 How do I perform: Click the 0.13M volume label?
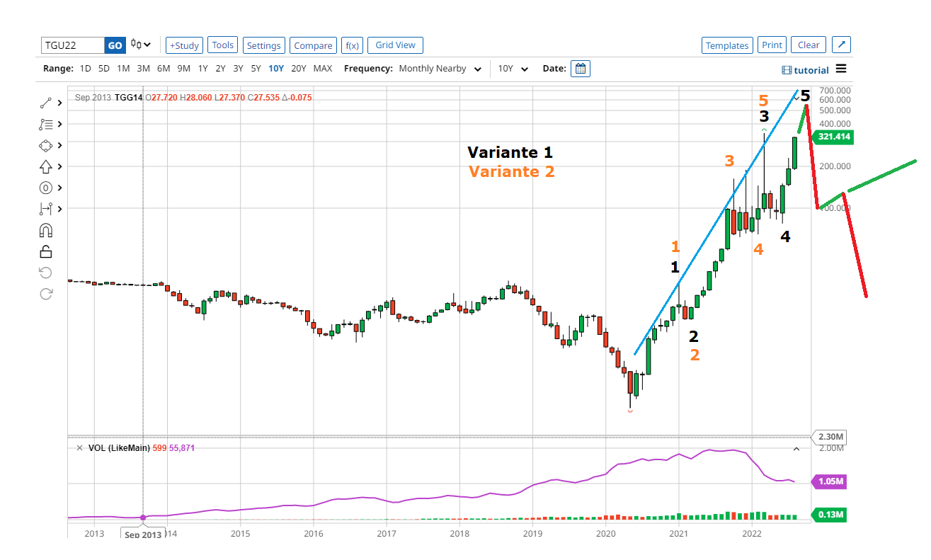coord(829,515)
